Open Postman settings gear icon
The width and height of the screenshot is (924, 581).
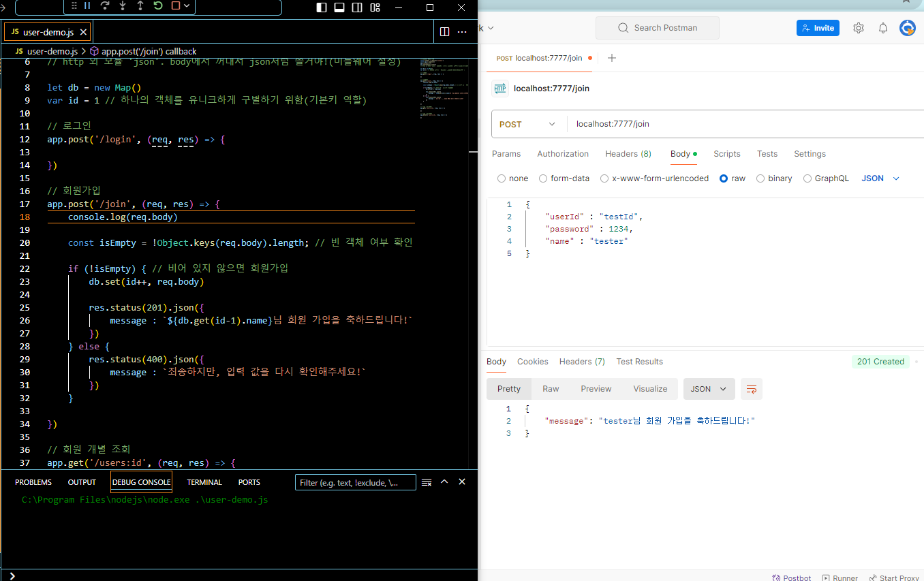(x=859, y=28)
